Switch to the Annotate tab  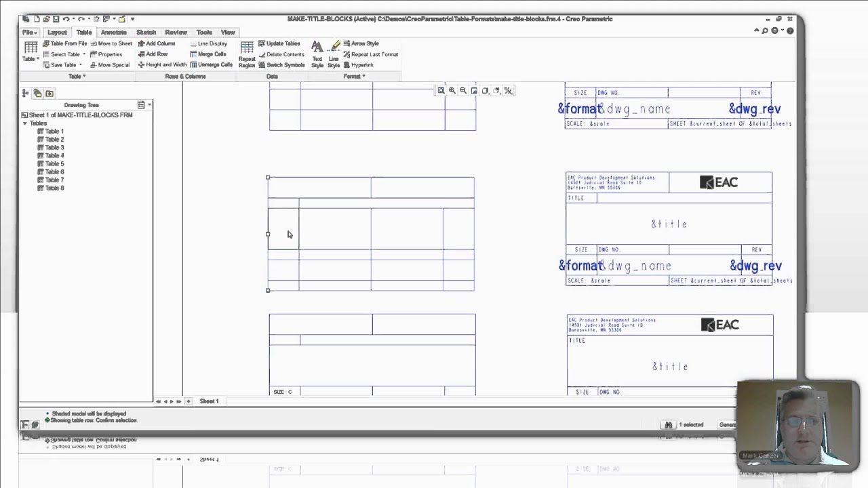click(113, 33)
